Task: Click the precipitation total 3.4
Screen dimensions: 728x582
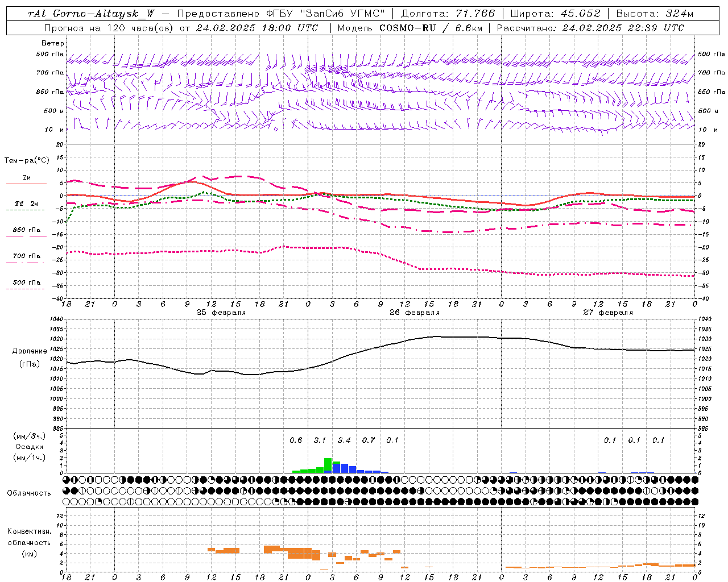Action: 344,440
